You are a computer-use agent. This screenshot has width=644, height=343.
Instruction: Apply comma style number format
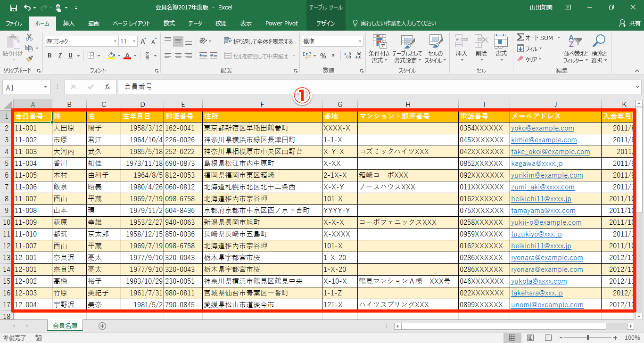click(333, 56)
